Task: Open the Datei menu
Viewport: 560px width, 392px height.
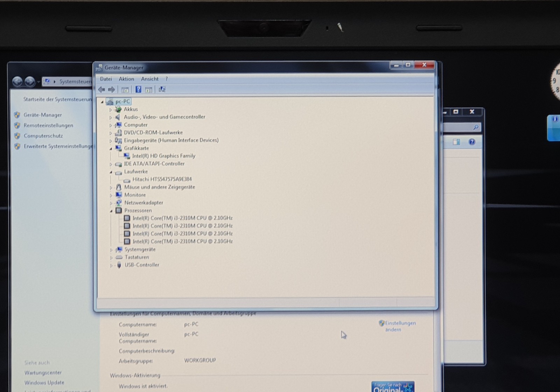Action: (106, 79)
